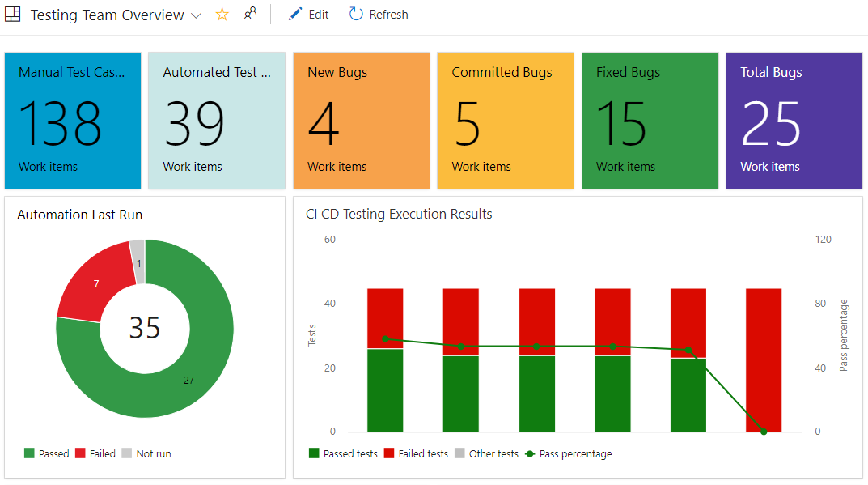
Task: Toggle Pass percentage line legend item
Action: coord(569,453)
